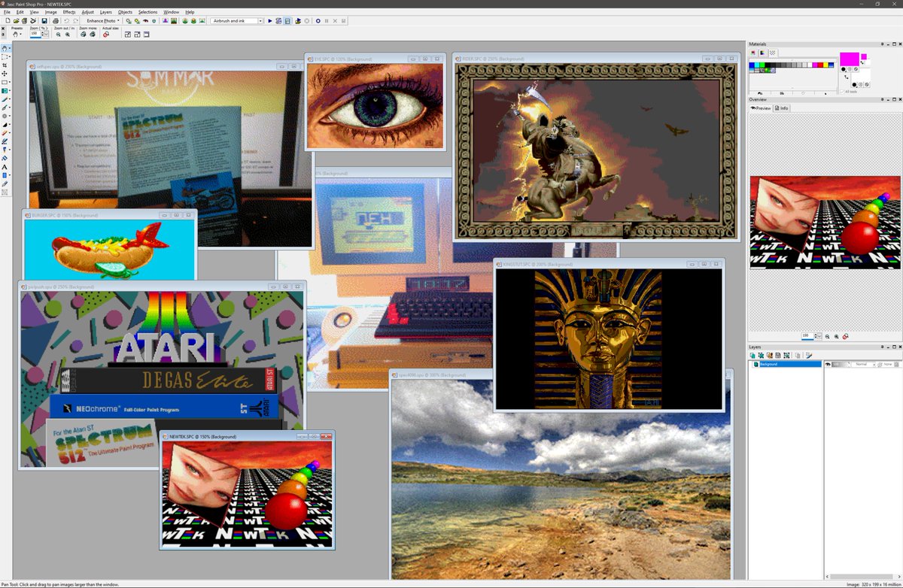Open background material style dropdown
903x588 pixels.
tap(854, 84)
